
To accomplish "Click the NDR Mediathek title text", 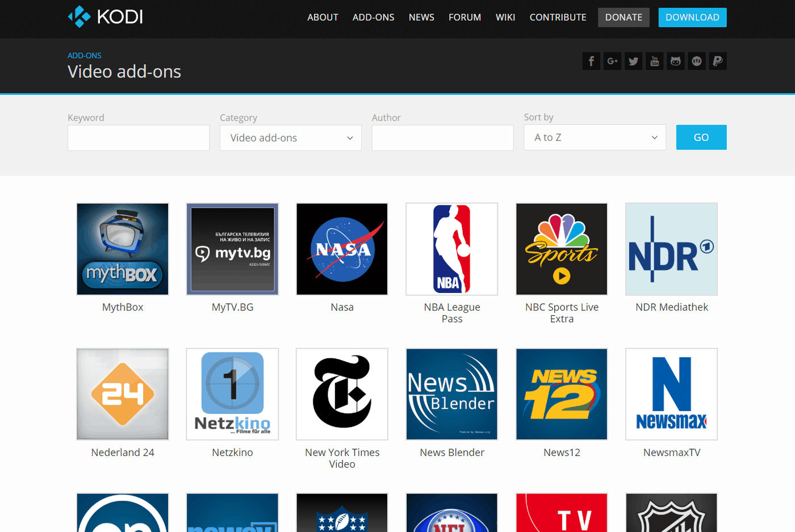I will pos(672,307).
